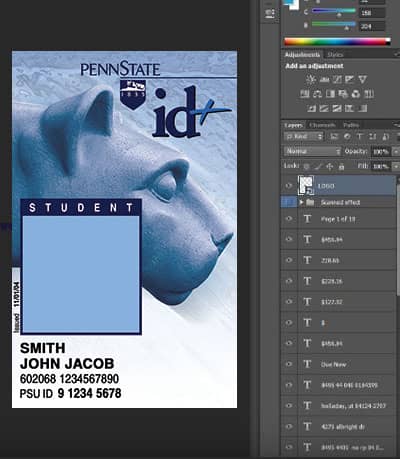Hide the 4275 albright dr layer
The width and height of the screenshot is (400, 459).
(289, 426)
